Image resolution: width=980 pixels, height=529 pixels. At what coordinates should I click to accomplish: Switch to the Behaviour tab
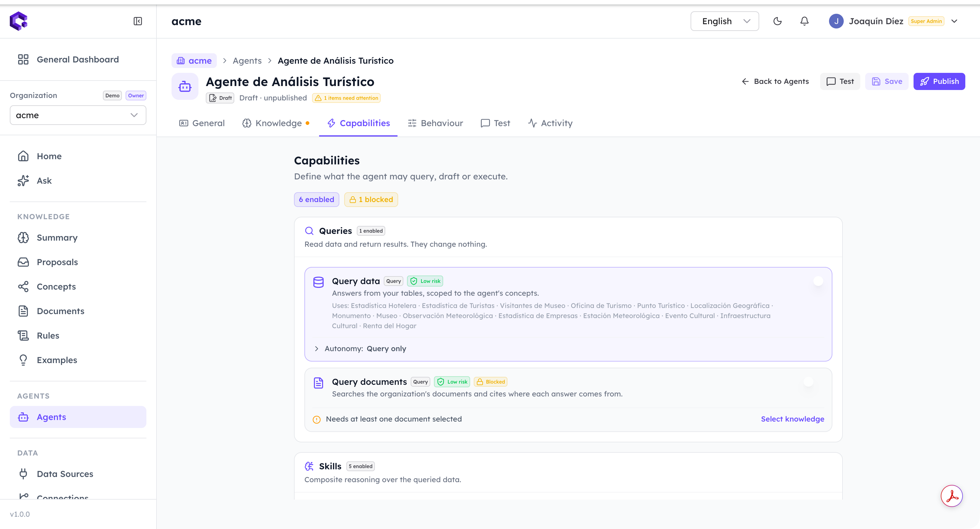[435, 123]
